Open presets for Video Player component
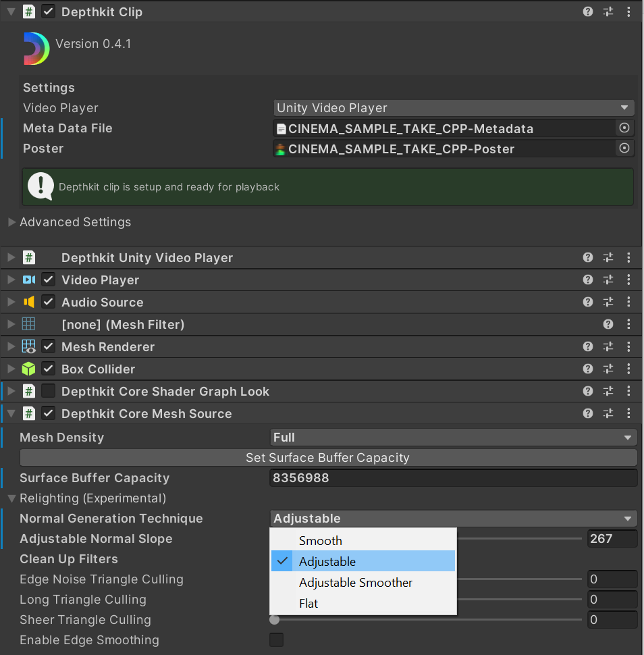 608,280
